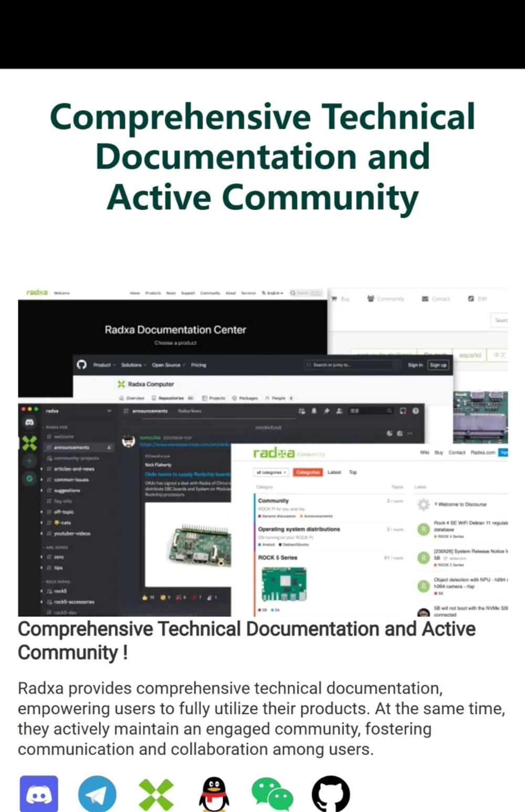Viewport: 525px width, 812px height.
Task: Open the Discord community icon link
Action: [39, 794]
